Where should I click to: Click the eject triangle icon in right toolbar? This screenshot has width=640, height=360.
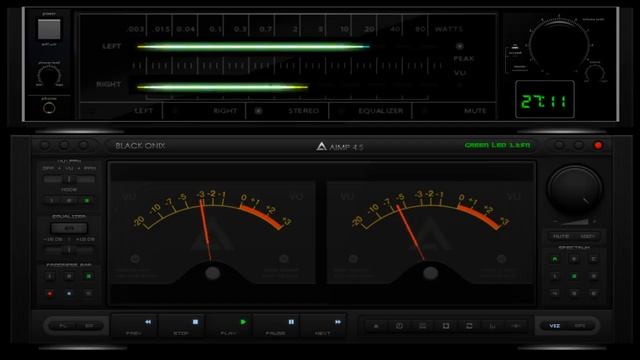pos(376,326)
